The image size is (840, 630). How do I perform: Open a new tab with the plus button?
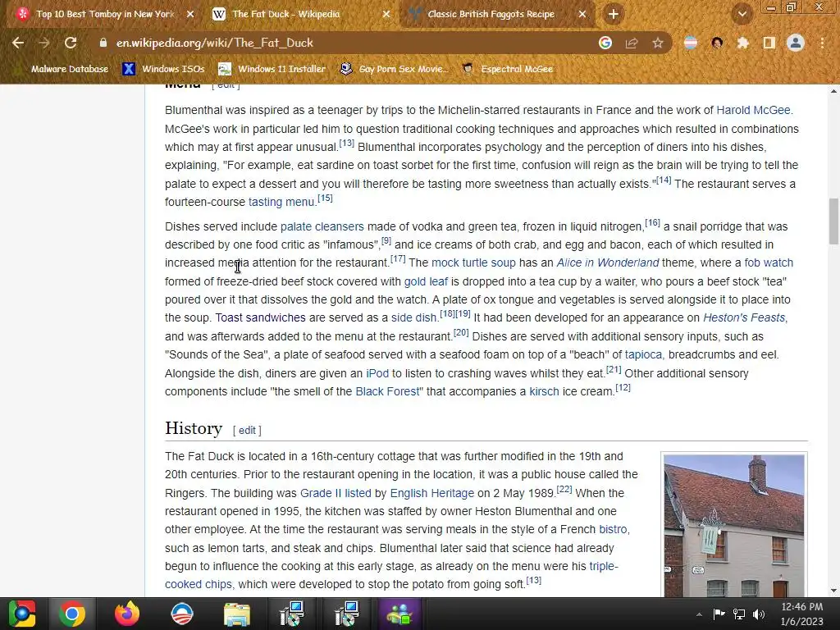[614, 15]
